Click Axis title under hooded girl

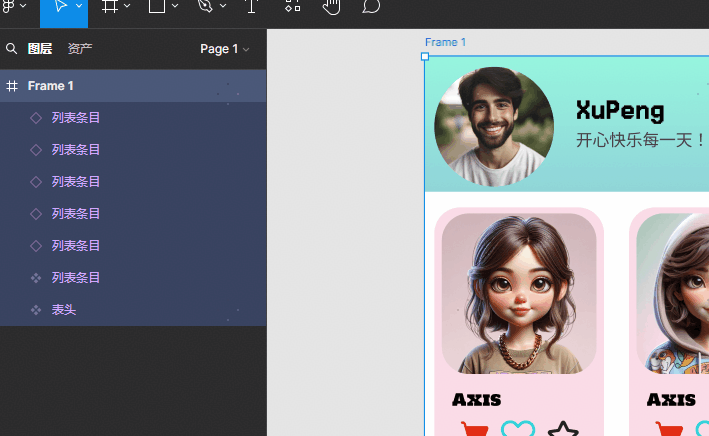[671, 400]
